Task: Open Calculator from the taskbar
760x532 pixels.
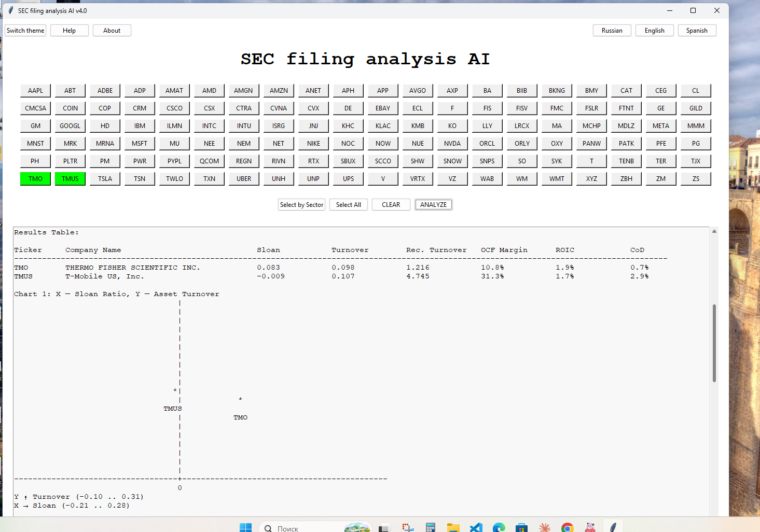Action: click(x=430, y=528)
